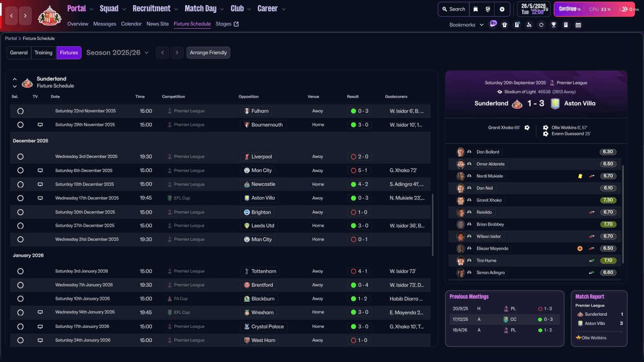The image size is (644, 362).
Task: Select the Liverpool fixture radio button
Action: tap(20, 157)
